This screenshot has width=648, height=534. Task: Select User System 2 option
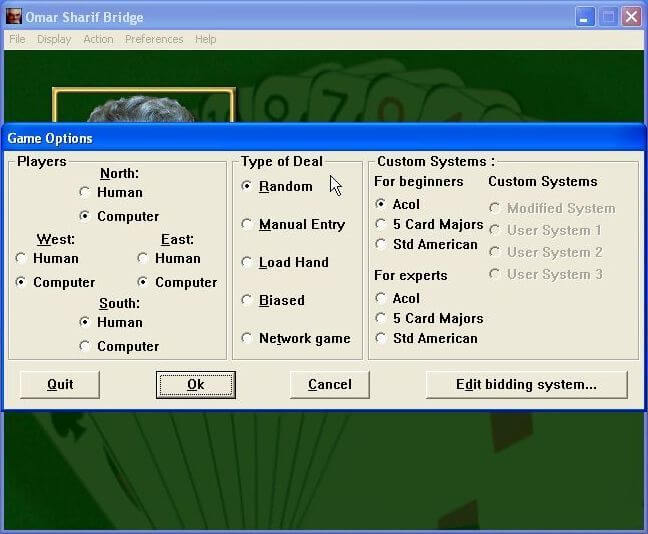[546, 252]
